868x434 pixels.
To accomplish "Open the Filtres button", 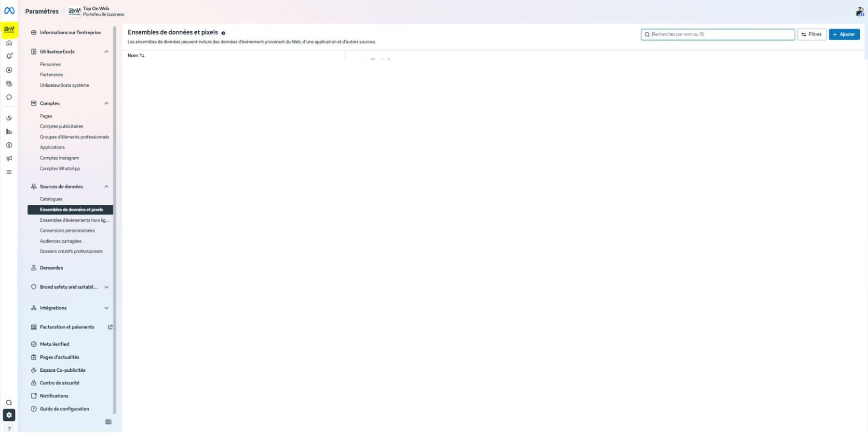I will (812, 34).
